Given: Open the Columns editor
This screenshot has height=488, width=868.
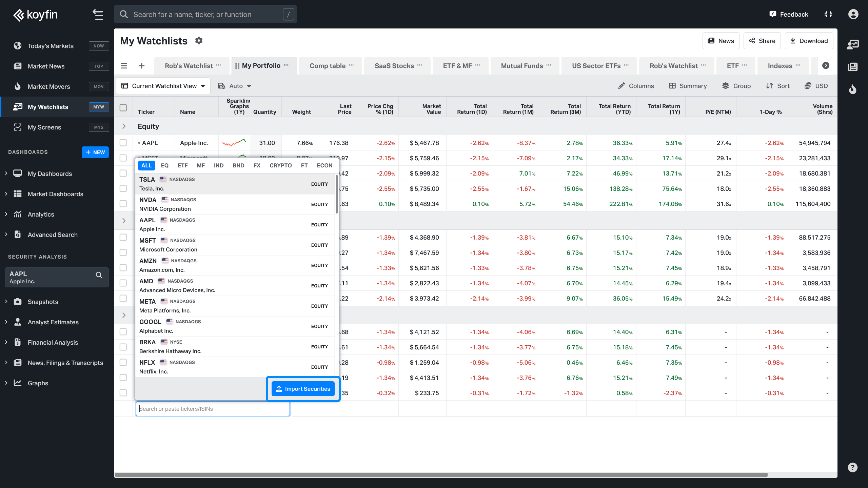Looking at the screenshot, I should click(636, 86).
